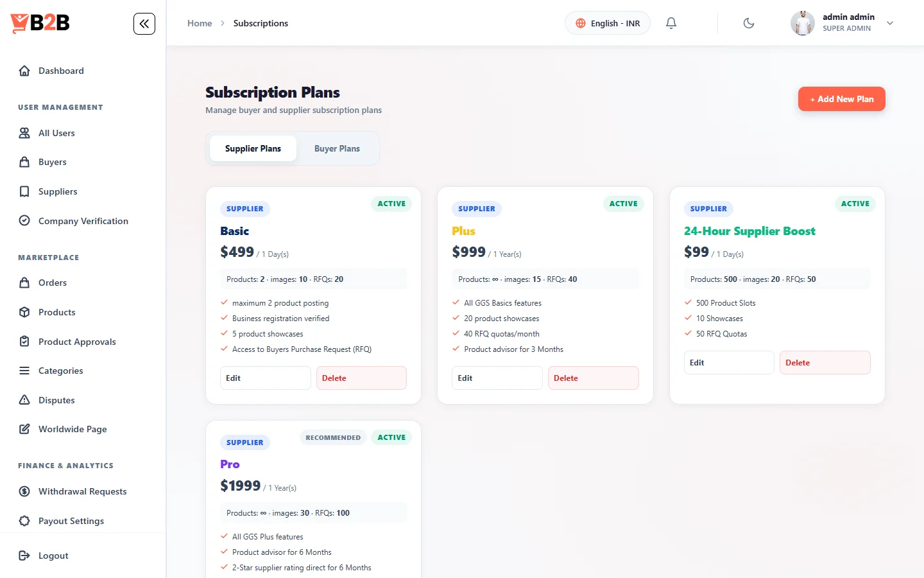Click the Logout arrow icon

click(x=24, y=556)
